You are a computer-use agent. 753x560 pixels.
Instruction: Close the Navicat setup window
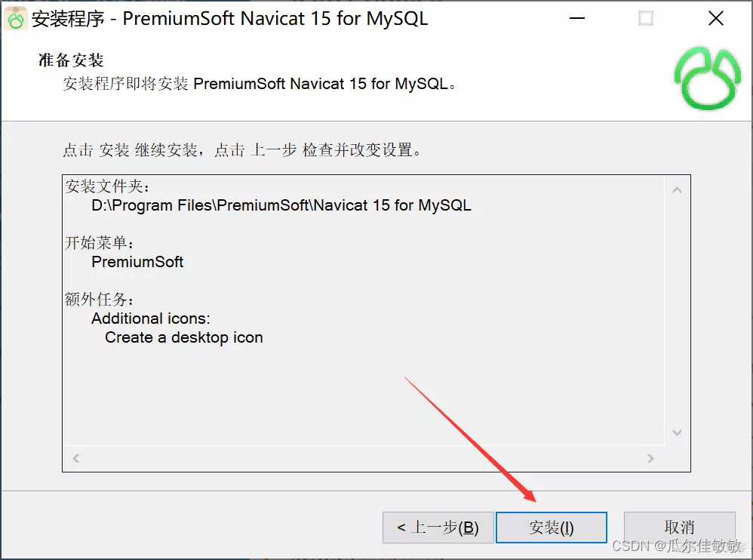715,19
